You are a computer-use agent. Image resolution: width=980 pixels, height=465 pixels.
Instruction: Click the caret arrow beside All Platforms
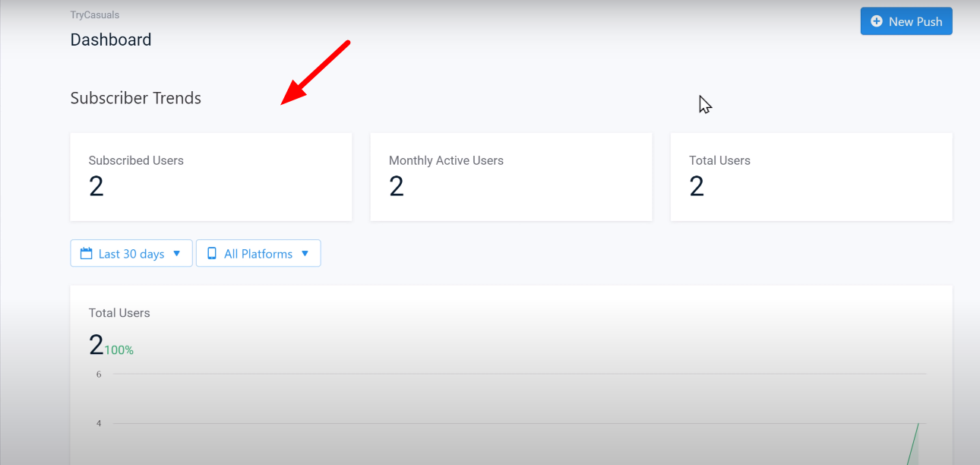(305, 254)
